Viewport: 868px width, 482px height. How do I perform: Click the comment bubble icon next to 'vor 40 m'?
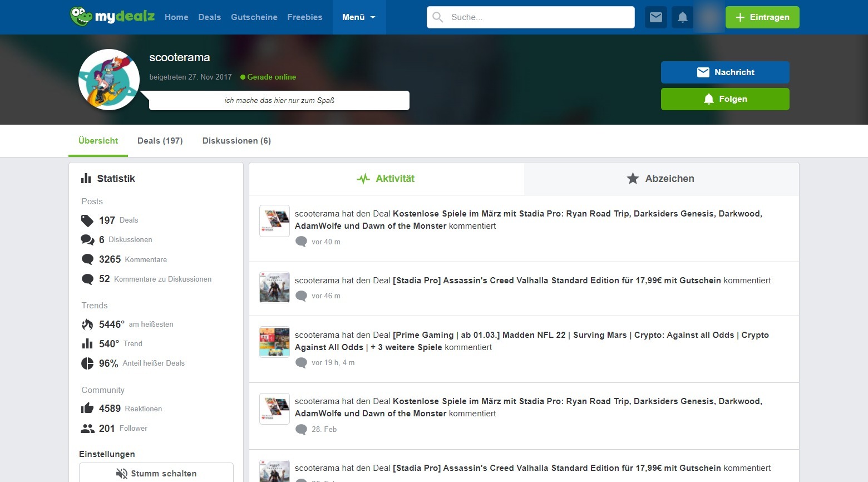pyautogui.click(x=301, y=242)
